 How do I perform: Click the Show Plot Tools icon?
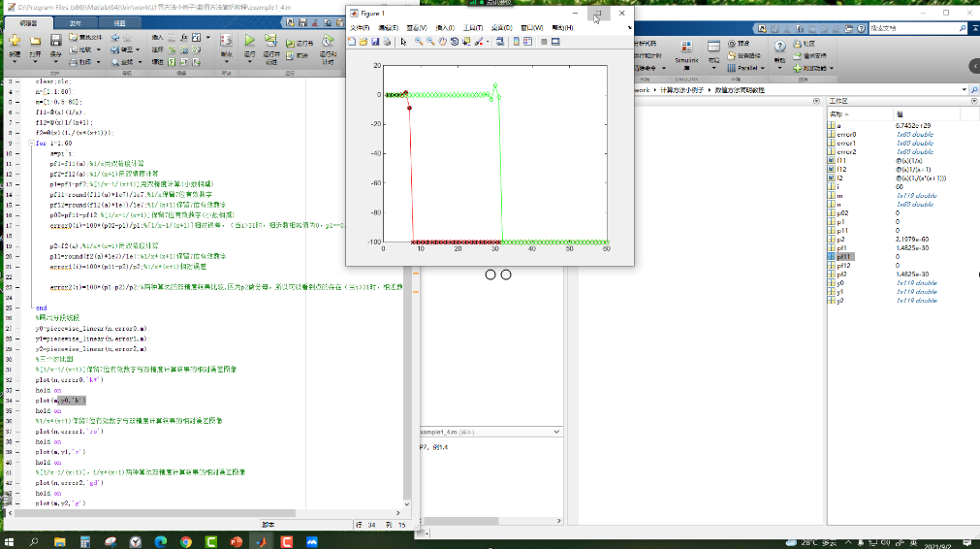(x=555, y=42)
